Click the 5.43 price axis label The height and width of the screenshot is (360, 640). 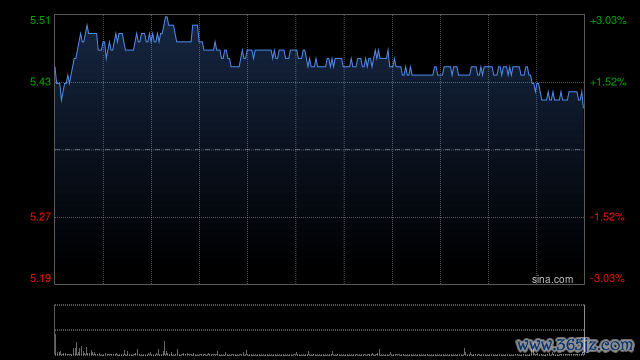40,82
